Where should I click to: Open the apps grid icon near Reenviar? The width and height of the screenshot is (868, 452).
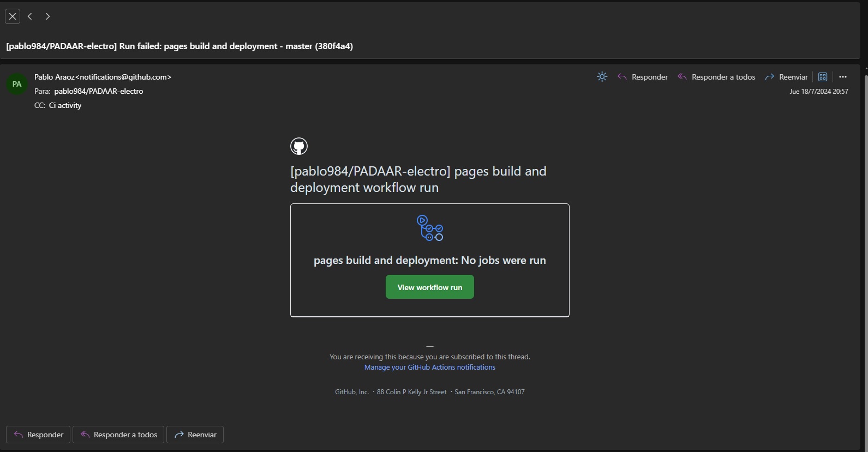[823, 77]
